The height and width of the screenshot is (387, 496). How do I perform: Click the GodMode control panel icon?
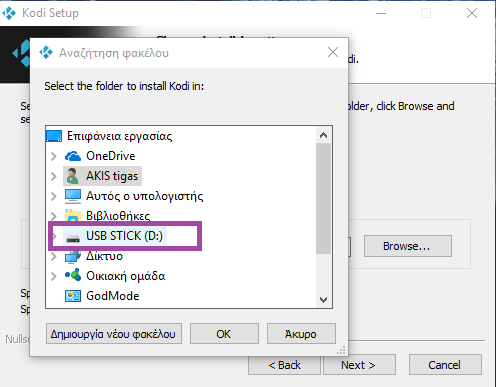point(73,296)
